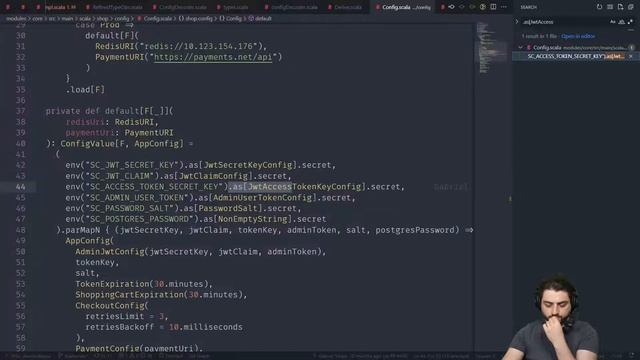
Task: Click on '.load[F]' on line 35
Action: 85,89
